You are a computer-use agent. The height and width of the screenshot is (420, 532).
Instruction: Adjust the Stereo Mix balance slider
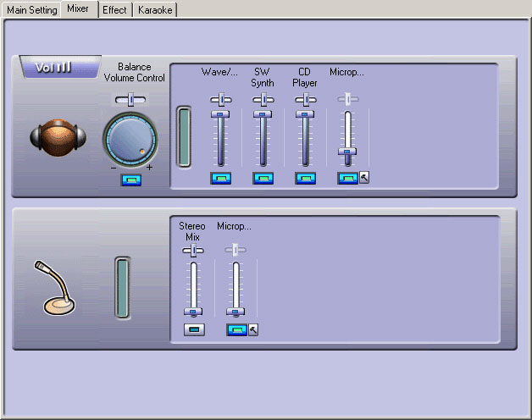[x=192, y=251]
